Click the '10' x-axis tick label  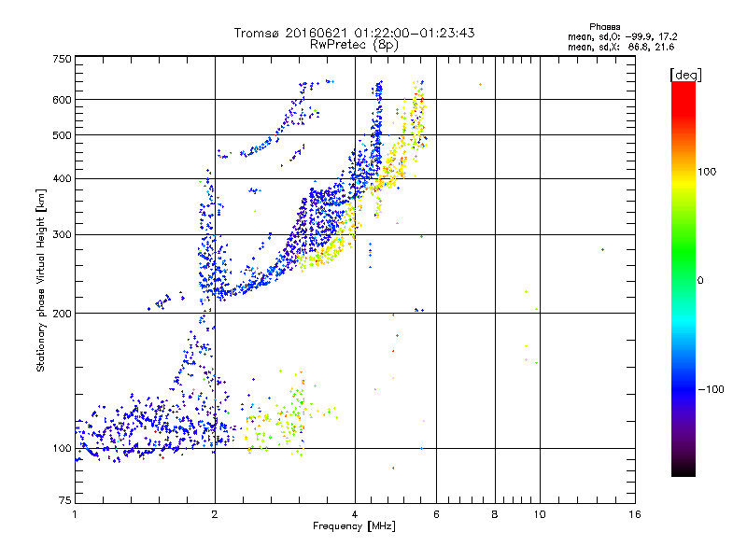pos(540,514)
